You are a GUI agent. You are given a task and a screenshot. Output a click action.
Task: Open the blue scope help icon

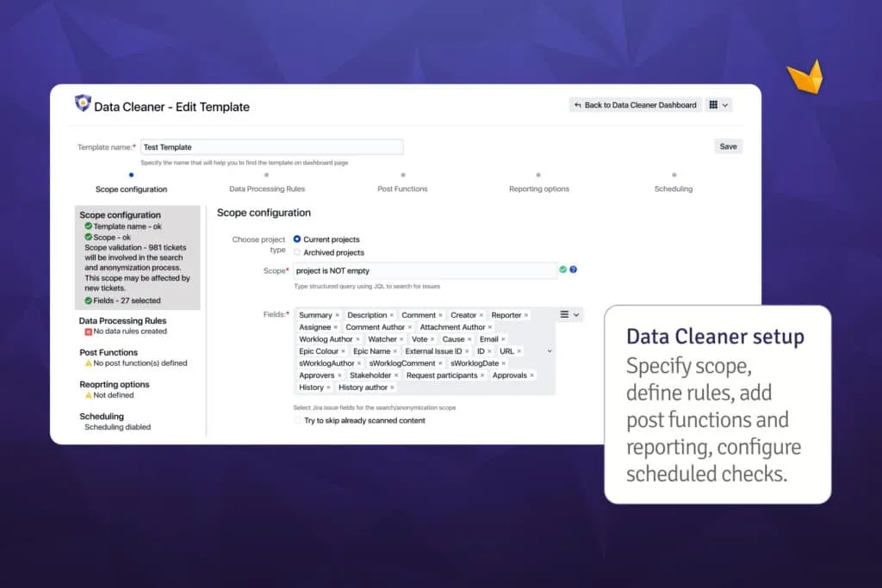(x=573, y=269)
